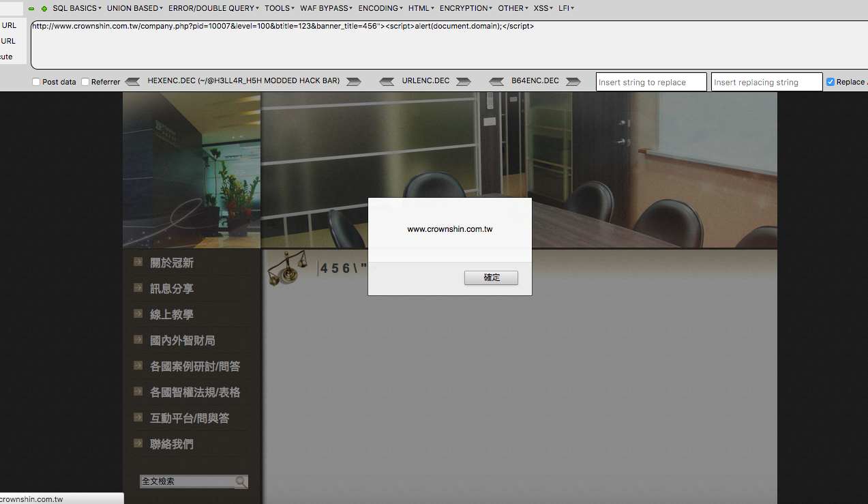The height and width of the screenshot is (504, 868).
Task: Open the 國內外智財局 sidebar link
Action: (x=183, y=341)
